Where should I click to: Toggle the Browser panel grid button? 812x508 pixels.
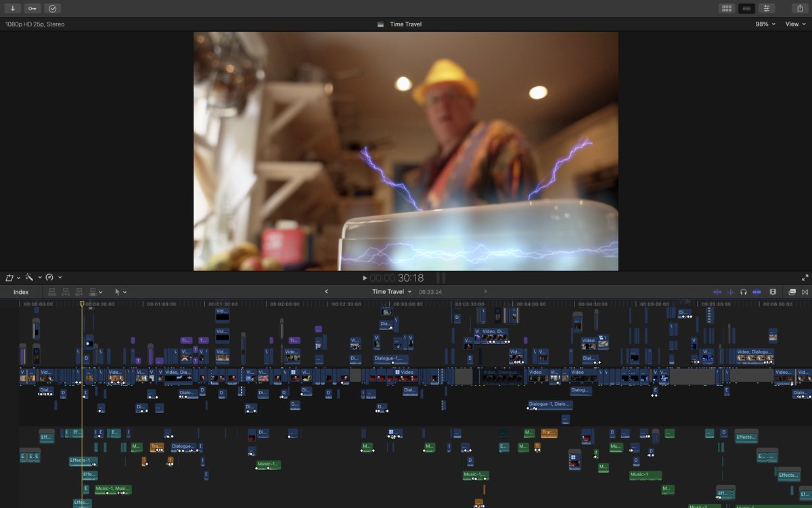(x=727, y=8)
